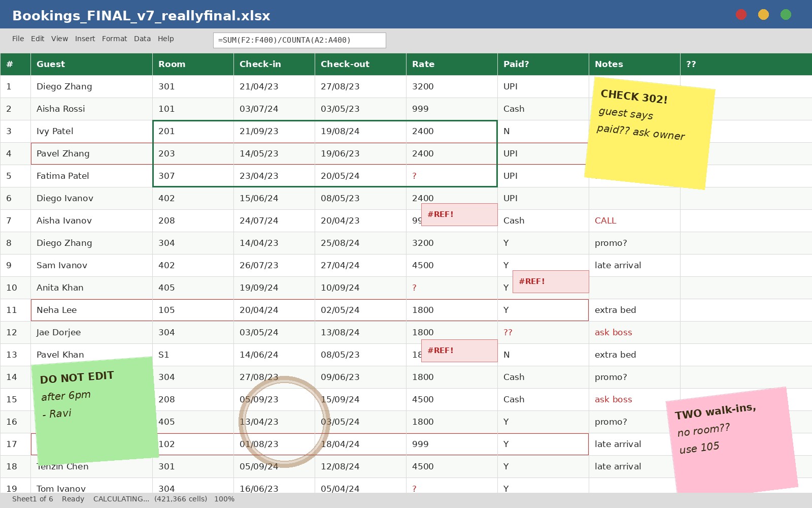Open the File menu
812x508 pixels.
pos(18,39)
